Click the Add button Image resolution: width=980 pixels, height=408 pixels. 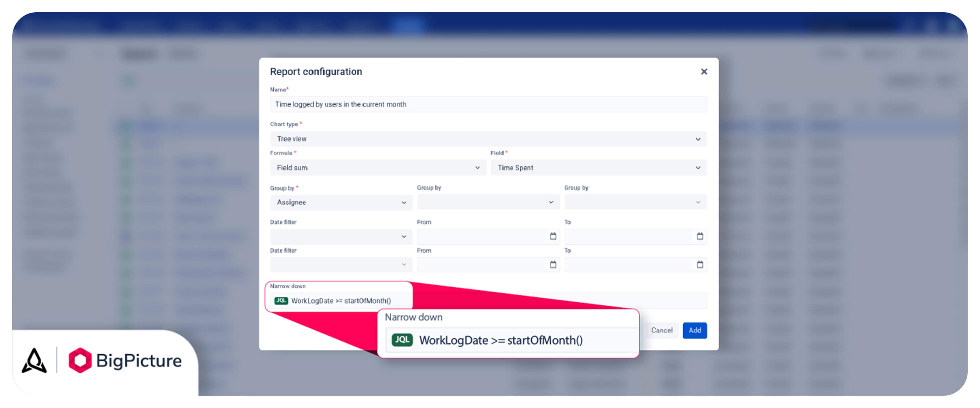point(695,331)
